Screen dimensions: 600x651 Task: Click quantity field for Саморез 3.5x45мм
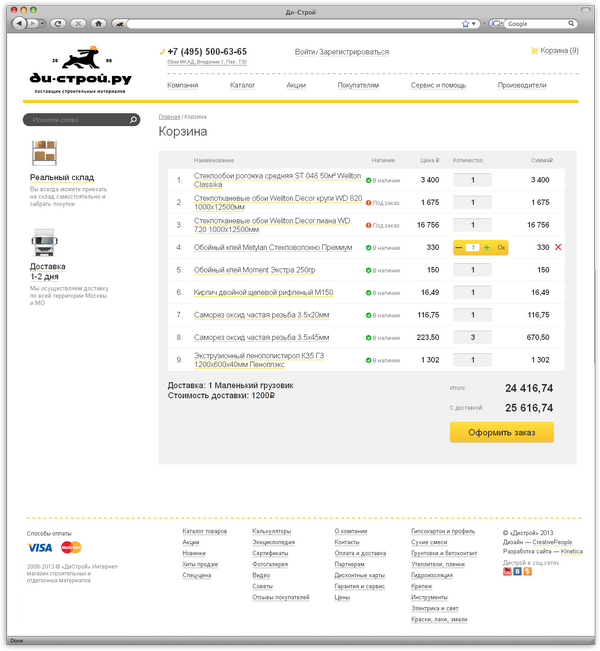472,337
